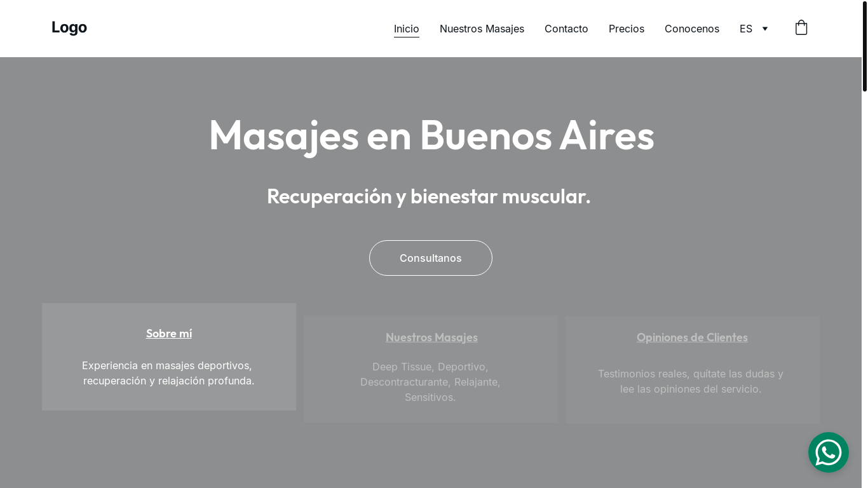
Task: Expand the ES language dropdown arrow
Action: tap(765, 29)
